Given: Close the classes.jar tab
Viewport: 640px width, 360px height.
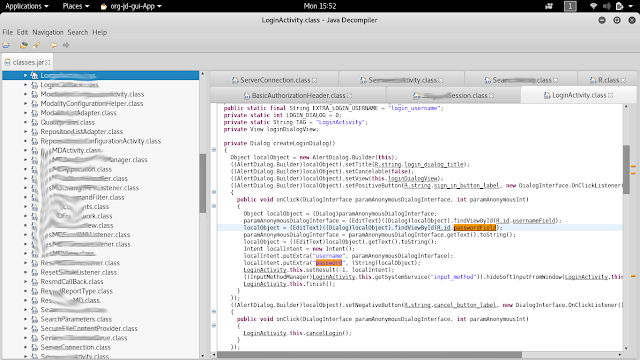Looking at the screenshot, I should coord(48,62).
